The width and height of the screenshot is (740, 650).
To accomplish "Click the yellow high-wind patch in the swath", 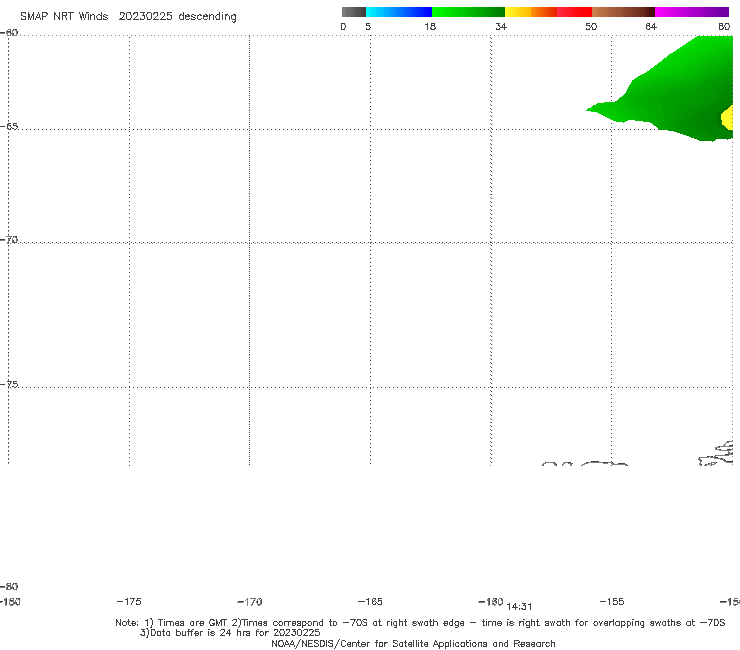I will [728, 118].
